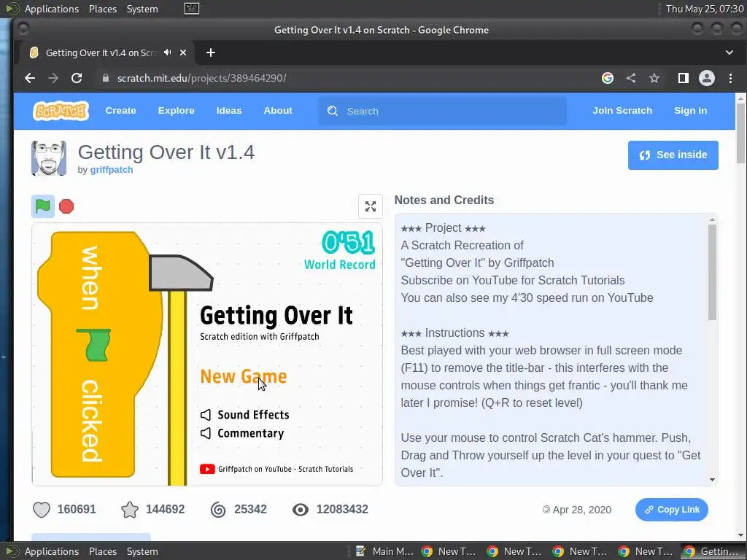
Task: Click the magnifier icon in Scratch search
Action: tap(333, 111)
